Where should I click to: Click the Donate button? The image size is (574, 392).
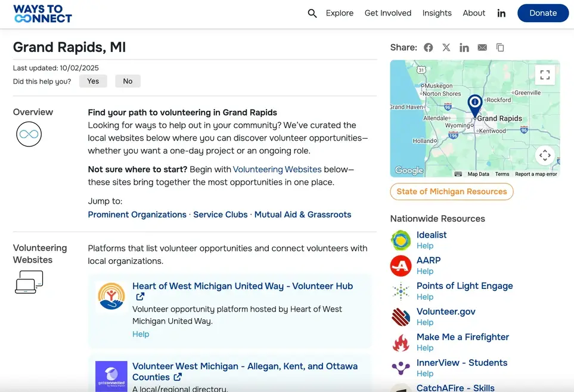[x=542, y=13]
